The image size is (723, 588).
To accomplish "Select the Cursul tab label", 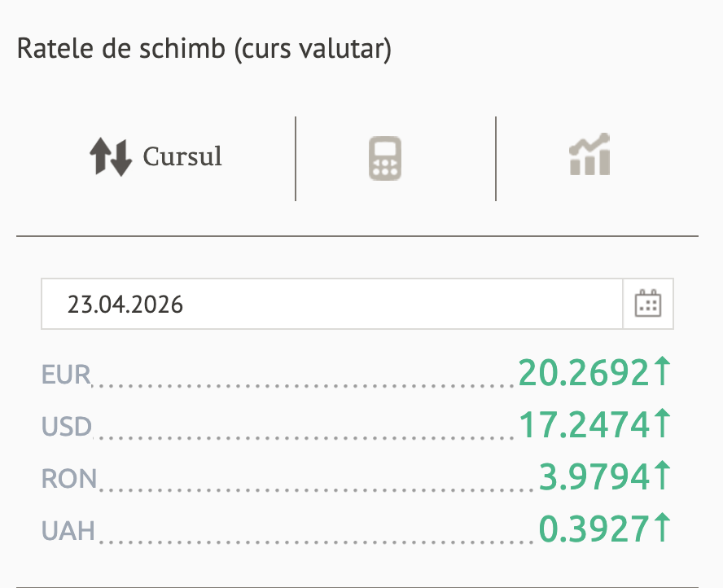I will (x=182, y=156).
